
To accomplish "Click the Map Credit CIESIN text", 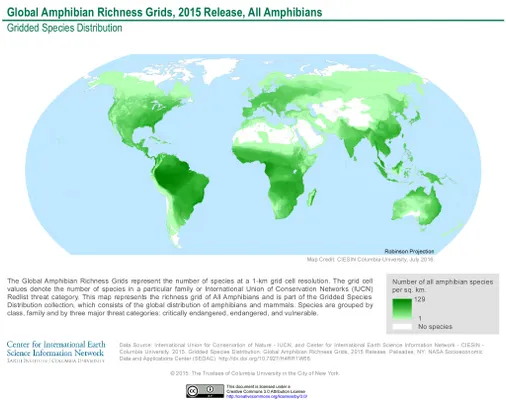I will tap(370, 259).
